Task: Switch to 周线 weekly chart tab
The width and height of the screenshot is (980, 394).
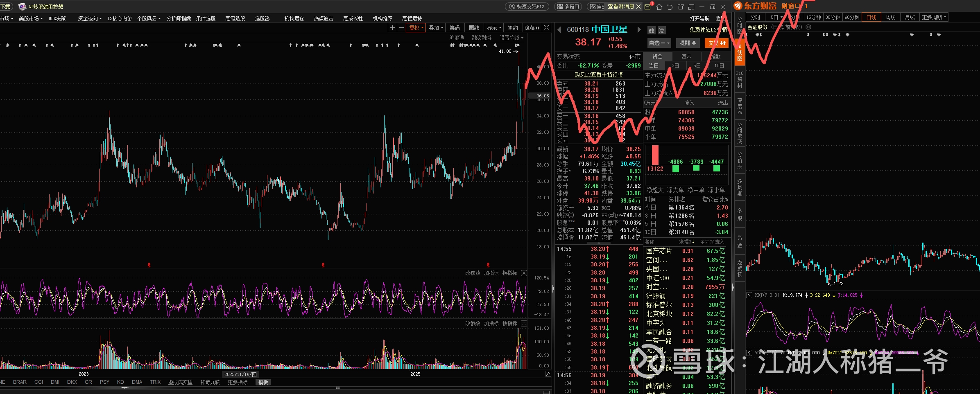Action: click(x=891, y=17)
